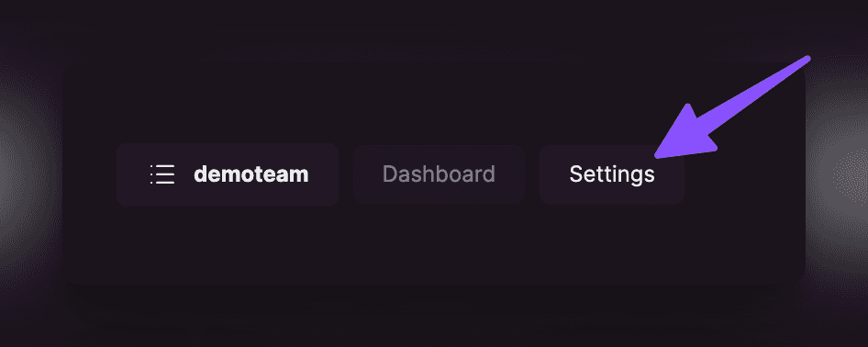Switch to the dimmed Dashboard page
Image resolution: width=868 pixels, height=347 pixels.
pyautogui.click(x=439, y=174)
